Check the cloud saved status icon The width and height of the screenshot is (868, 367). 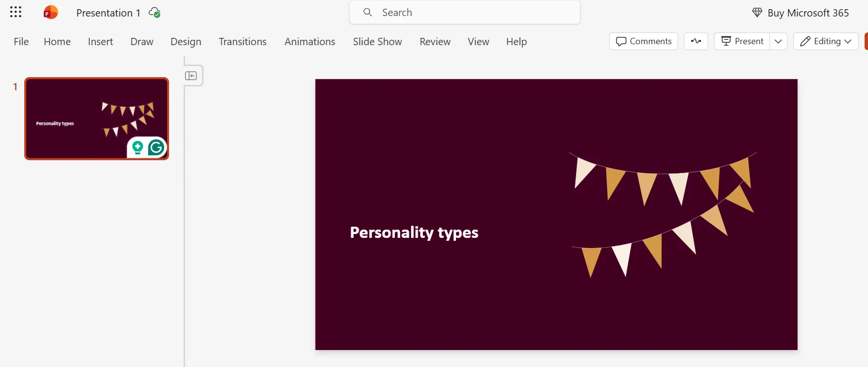154,13
